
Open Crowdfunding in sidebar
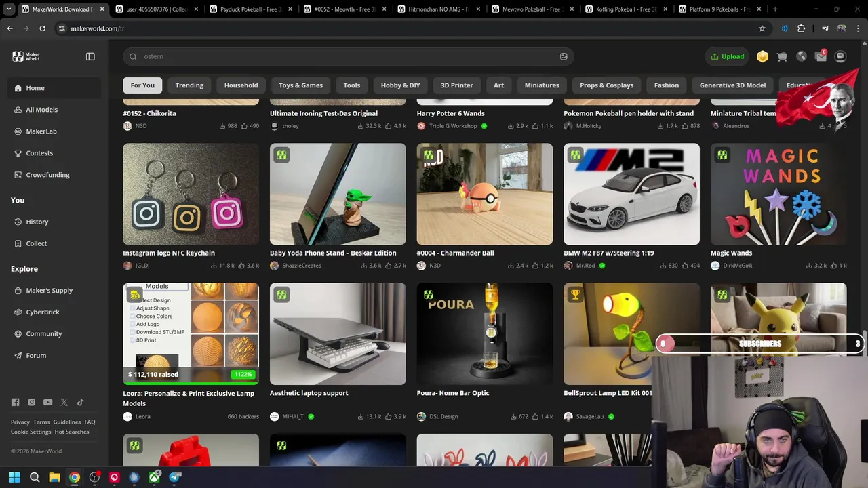(54, 175)
